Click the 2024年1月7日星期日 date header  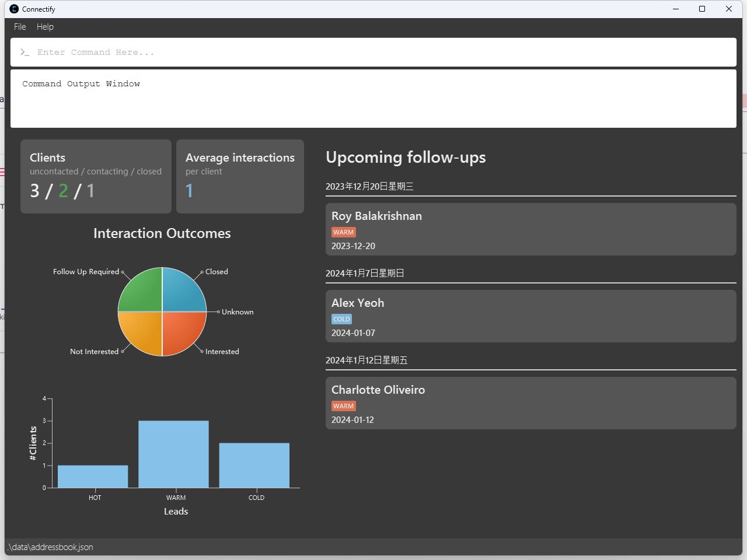[365, 274]
